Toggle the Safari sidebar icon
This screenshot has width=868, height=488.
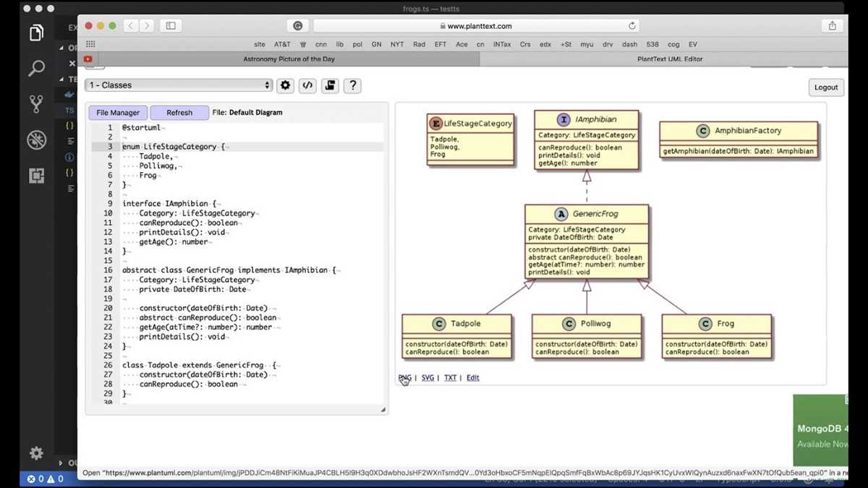170,25
